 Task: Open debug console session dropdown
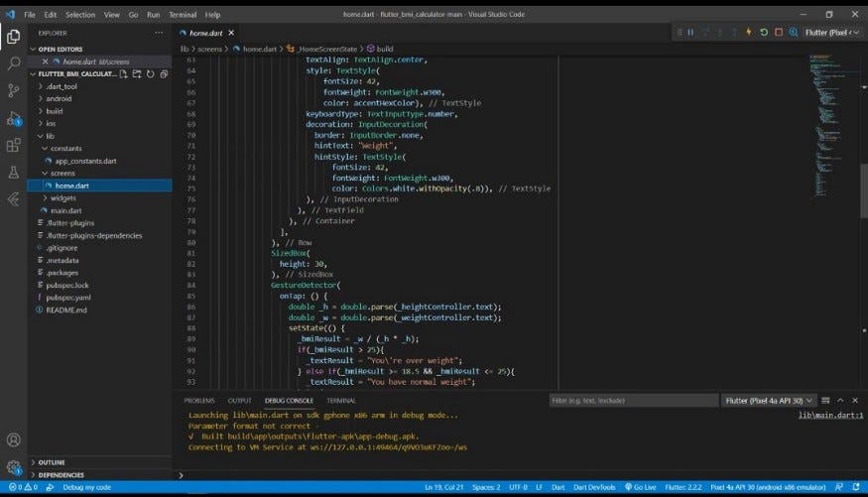click(769, 400)
